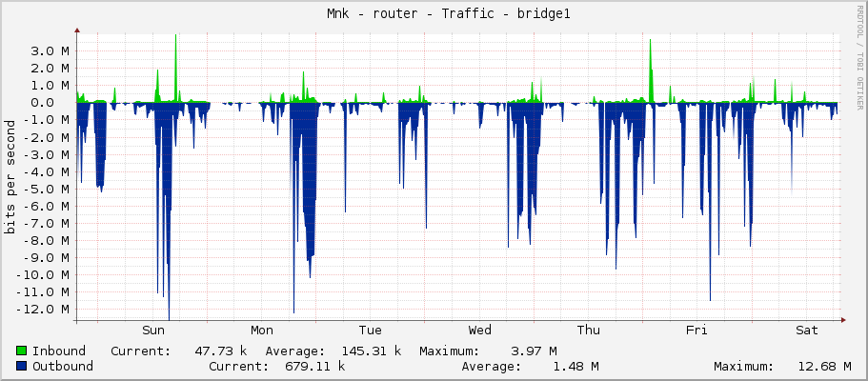Click the Outbound maximum value '12.68 M'

pos(824,366)
